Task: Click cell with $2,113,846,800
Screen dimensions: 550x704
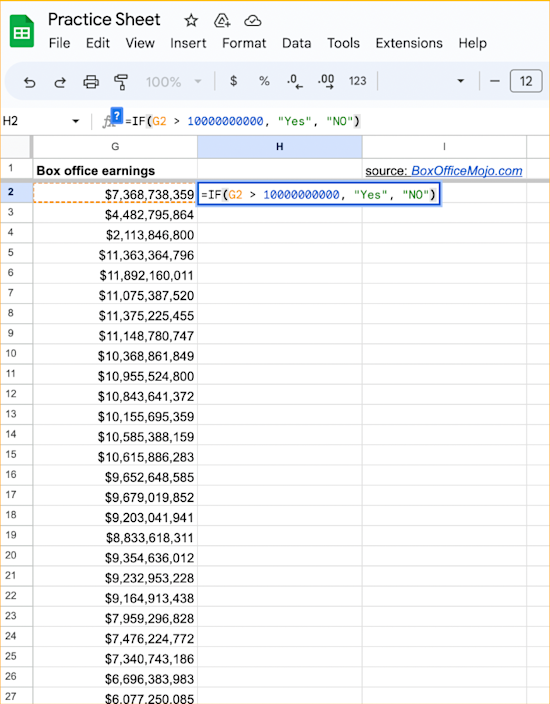Action: [115, 233]
